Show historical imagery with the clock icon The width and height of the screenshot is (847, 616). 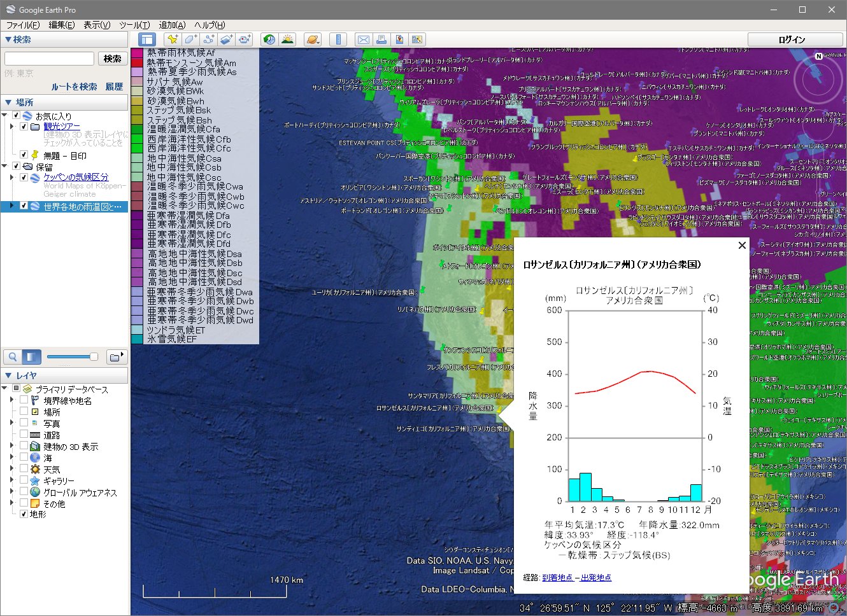(269, 39)
